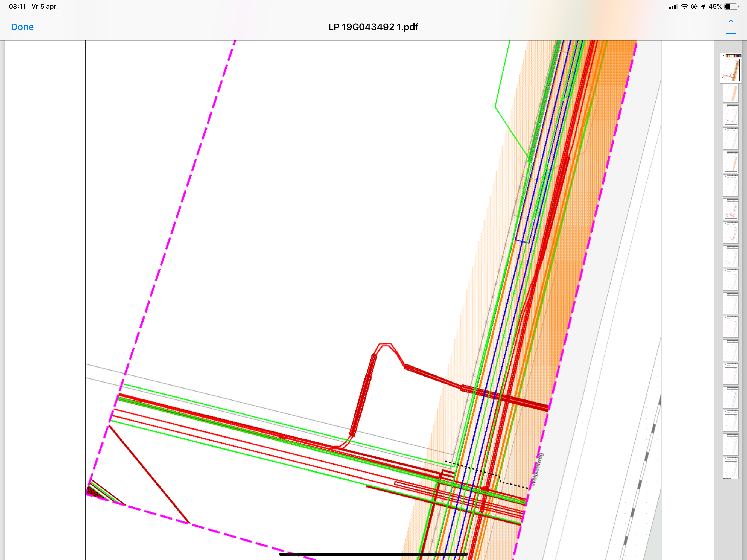Select the fifth page thumbnail

coord(731,162)
